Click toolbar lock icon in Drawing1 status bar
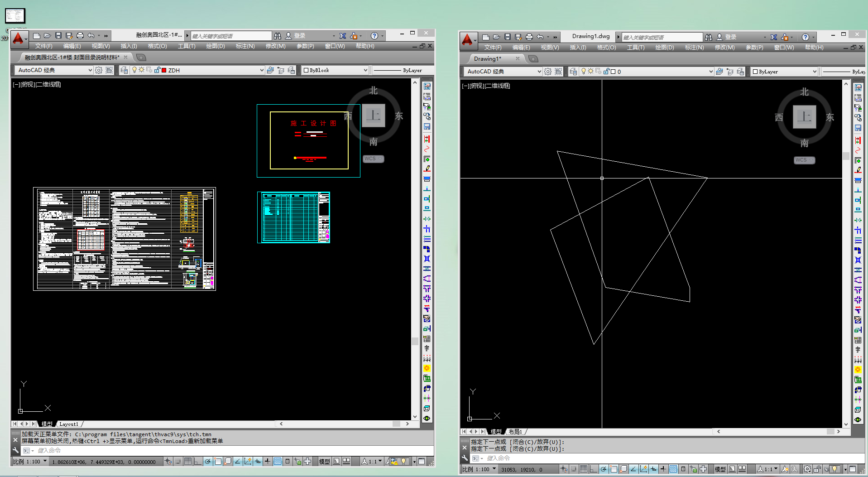 [817, 469]
